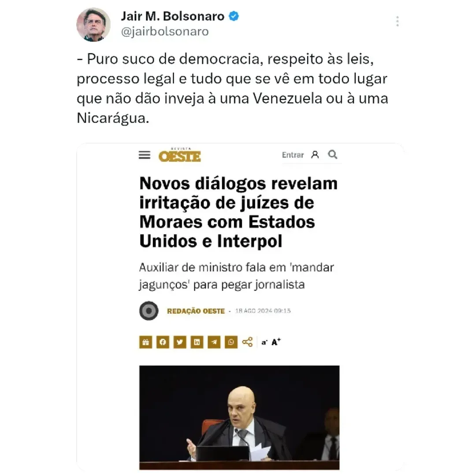Image resolution: width=476 pixels, height=476 pixels.
Task: Click the blue verified badge
Action: click(x=234, y=16)
